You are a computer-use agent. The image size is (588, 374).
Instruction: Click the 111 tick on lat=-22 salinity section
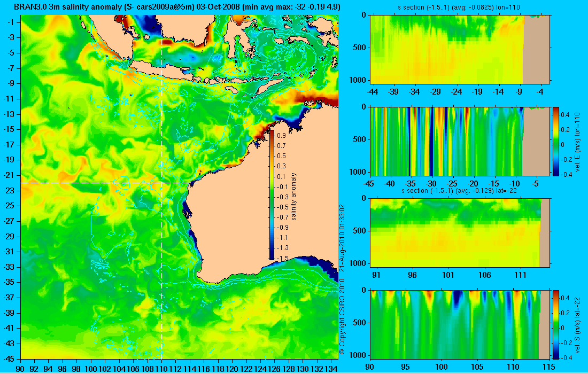(521, 275)
